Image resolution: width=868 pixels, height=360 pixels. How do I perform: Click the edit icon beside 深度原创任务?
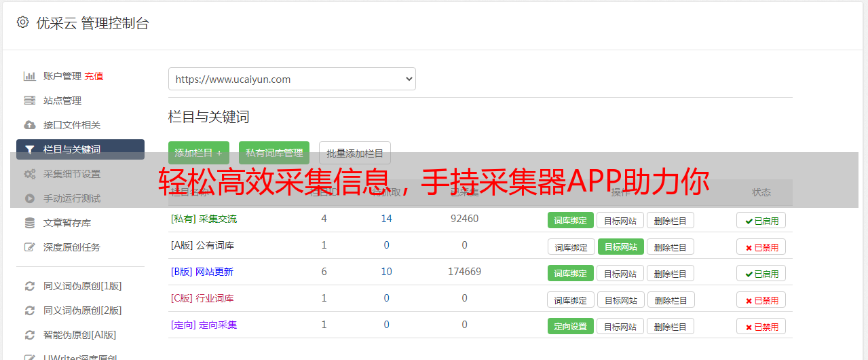(29, 247)
